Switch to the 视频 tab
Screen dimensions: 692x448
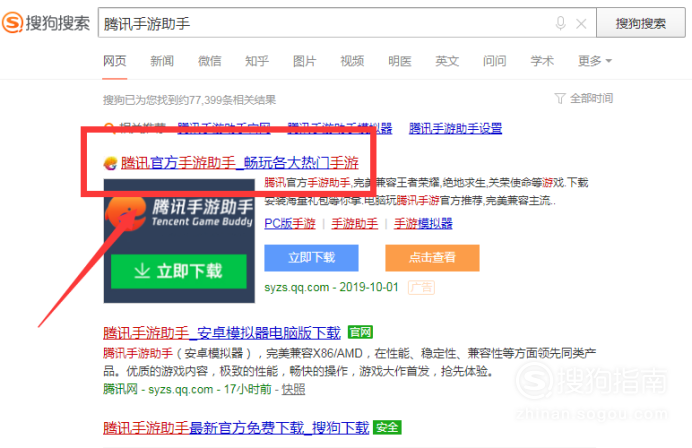click(x=352, y=60)
